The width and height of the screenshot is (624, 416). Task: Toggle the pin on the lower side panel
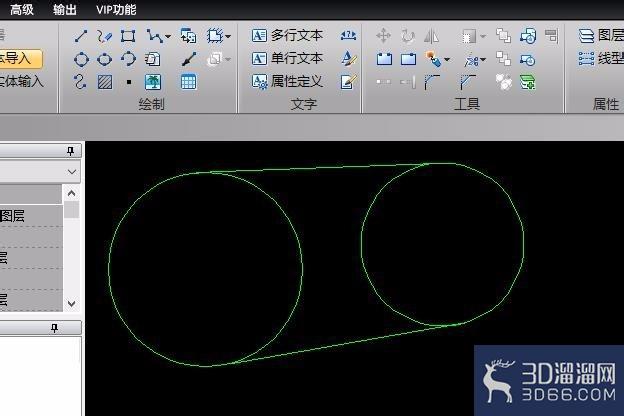[x=55, y=328]
